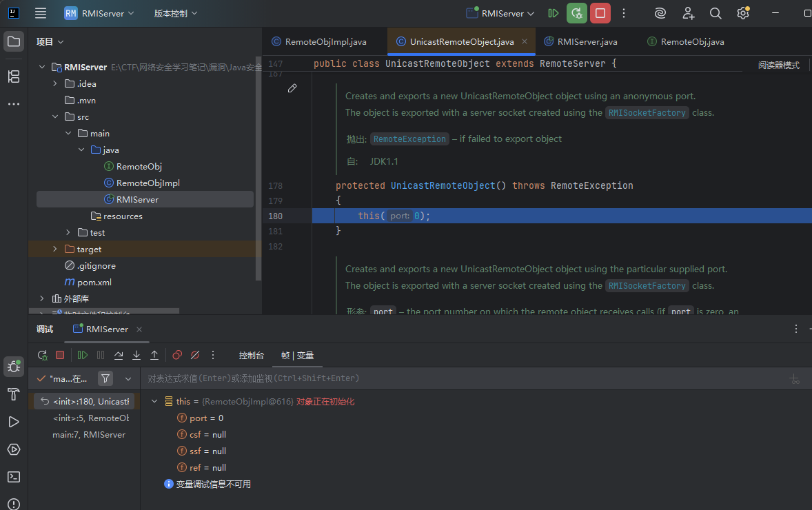
Task: Switch to the RMIServer.java editor tab
Action: tap(586, 42)
